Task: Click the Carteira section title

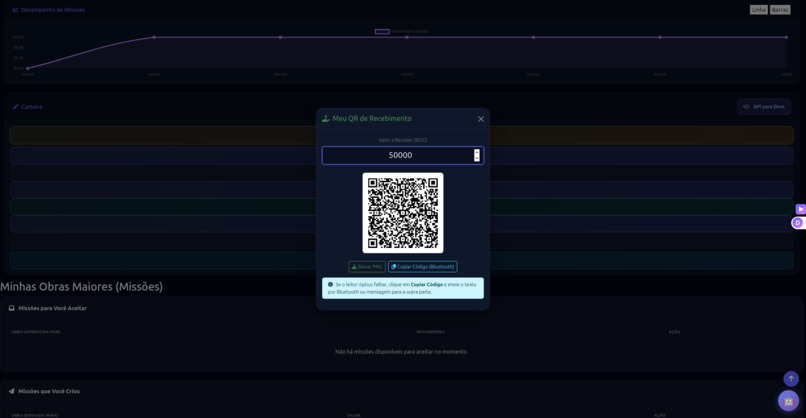Action: (x=31, y=107)
